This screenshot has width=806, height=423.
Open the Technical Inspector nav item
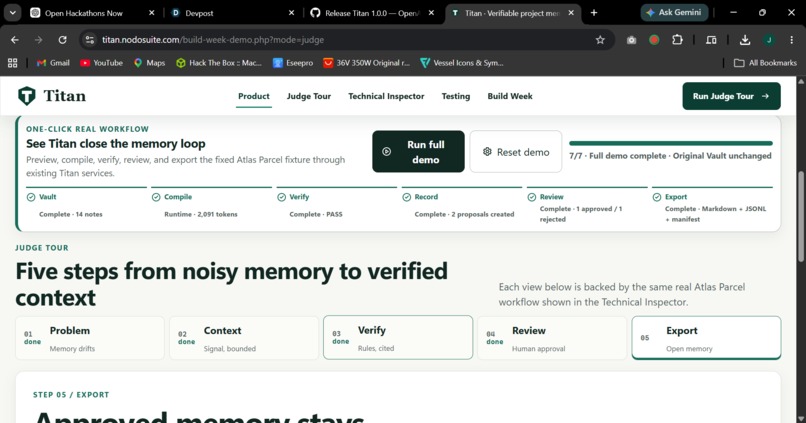click(x=386, y=96)
